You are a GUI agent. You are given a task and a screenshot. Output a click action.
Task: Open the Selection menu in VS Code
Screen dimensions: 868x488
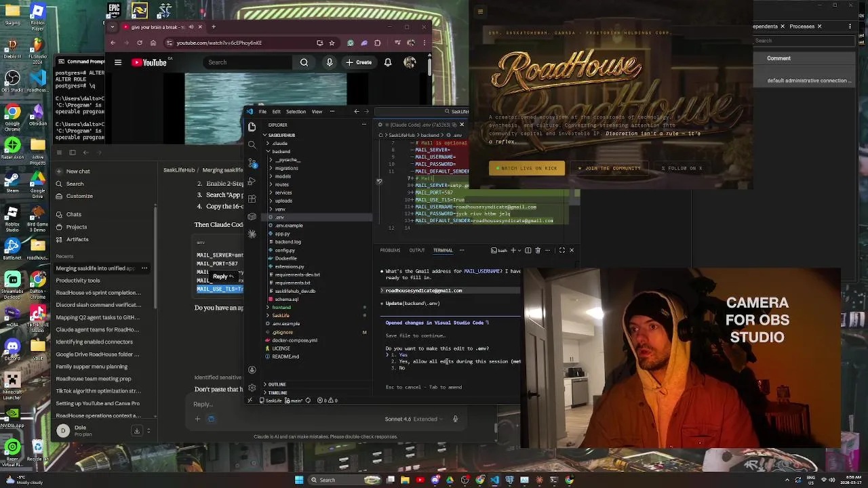(296, 111)
